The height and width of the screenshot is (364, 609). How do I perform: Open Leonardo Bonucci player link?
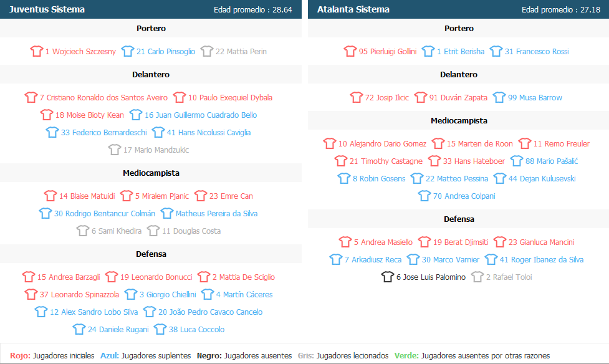tap(156, 277)
